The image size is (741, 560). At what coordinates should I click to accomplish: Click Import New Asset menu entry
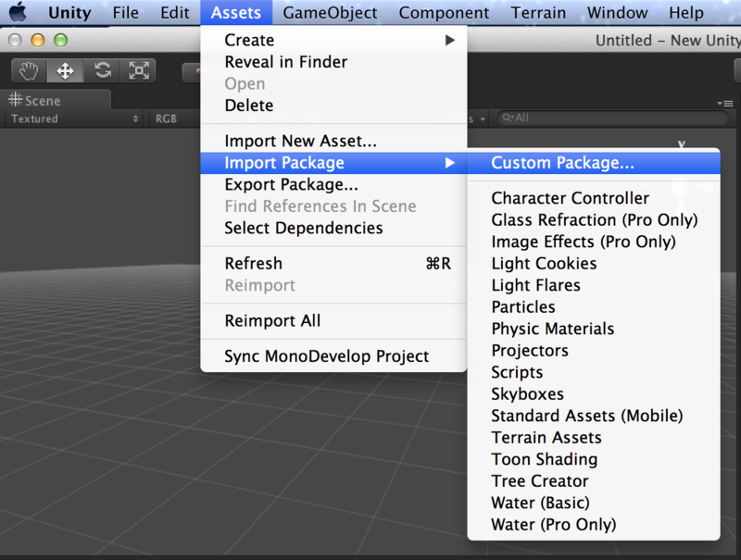tap(300, 141)
